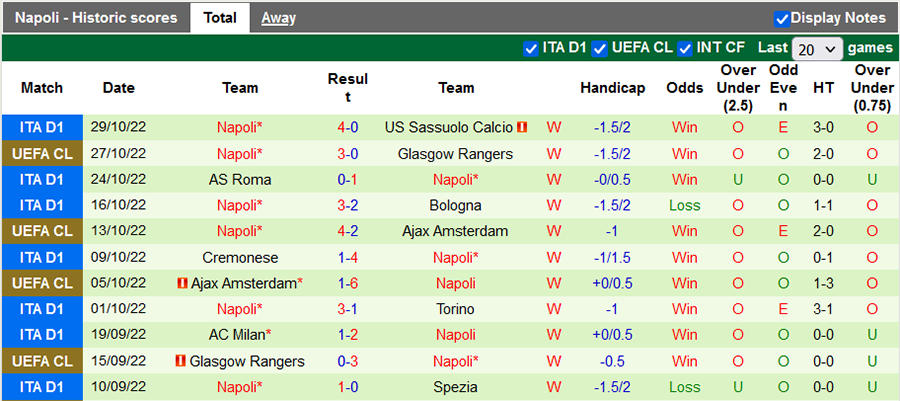Image resolution: width=900 pixels, height=401 pixels.
Task: Toggle the Display Notes checkbox
Action: tap(782, 18)
